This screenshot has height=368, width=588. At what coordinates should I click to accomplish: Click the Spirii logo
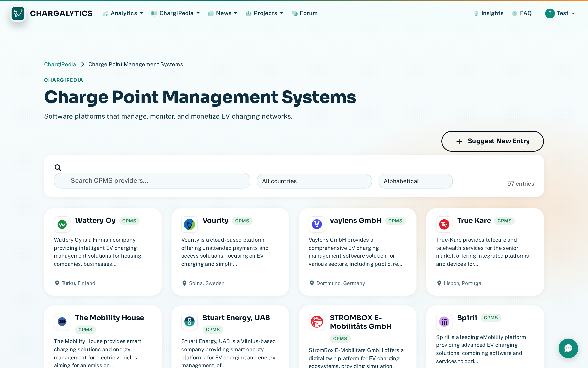point(444,322)
